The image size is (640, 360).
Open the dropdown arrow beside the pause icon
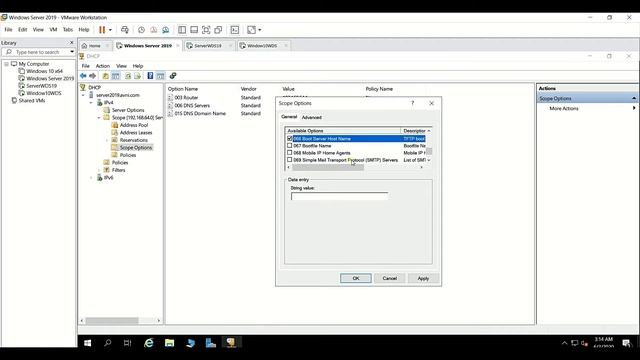110,30
